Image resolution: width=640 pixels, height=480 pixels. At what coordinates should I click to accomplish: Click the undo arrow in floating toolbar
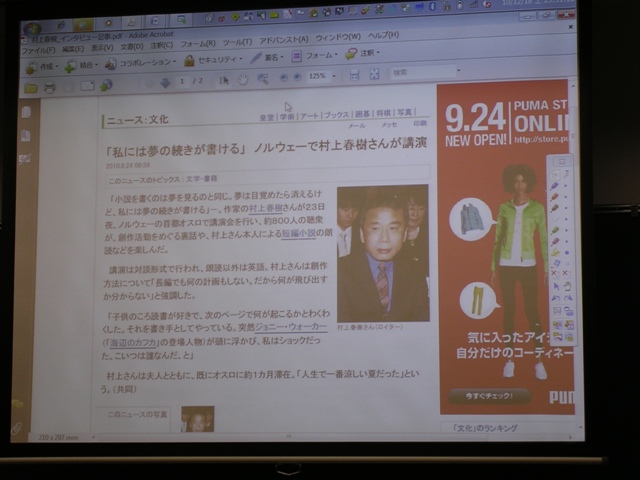[556, 298]
